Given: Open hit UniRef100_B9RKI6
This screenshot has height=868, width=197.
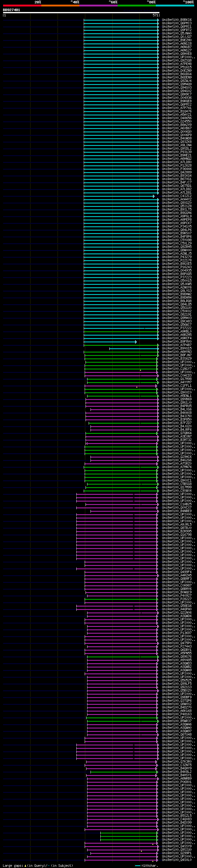Looking at the screenshot, I should 177,20.
